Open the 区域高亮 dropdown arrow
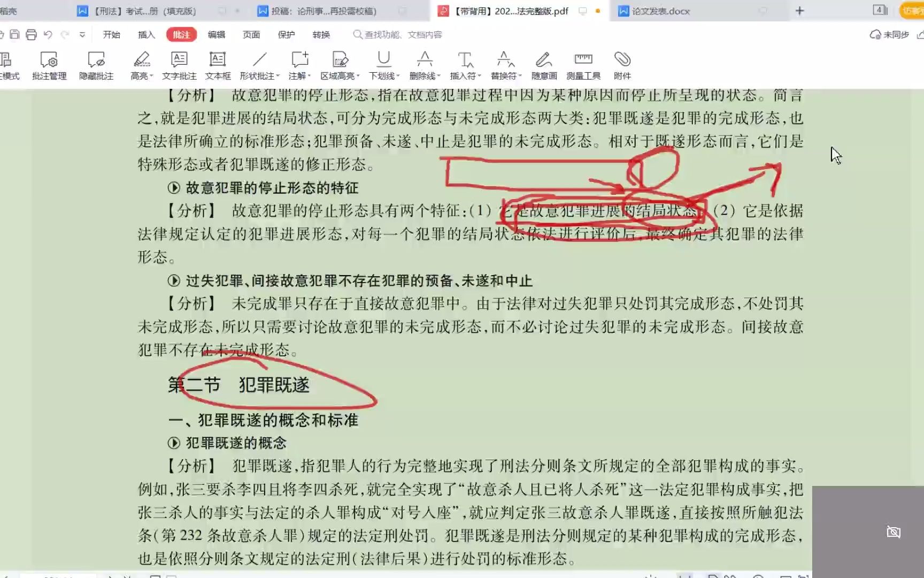 coord(358,76)
